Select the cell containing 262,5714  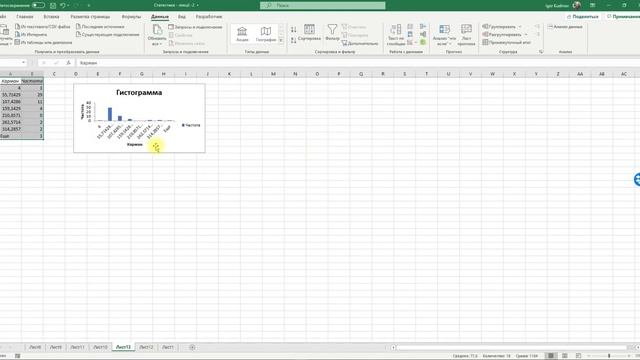(11, 122)
